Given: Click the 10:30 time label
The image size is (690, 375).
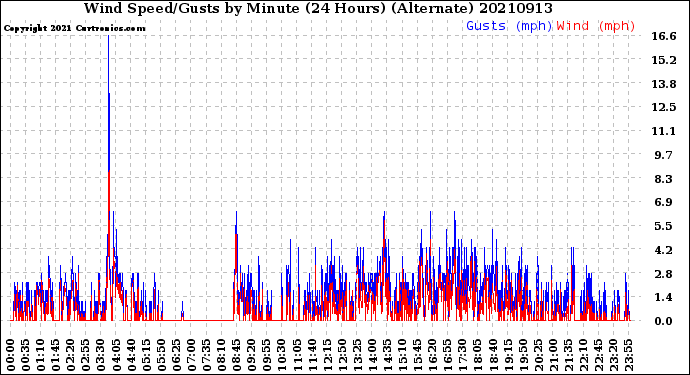Looking at the screenshot, I should coord(282,355).
